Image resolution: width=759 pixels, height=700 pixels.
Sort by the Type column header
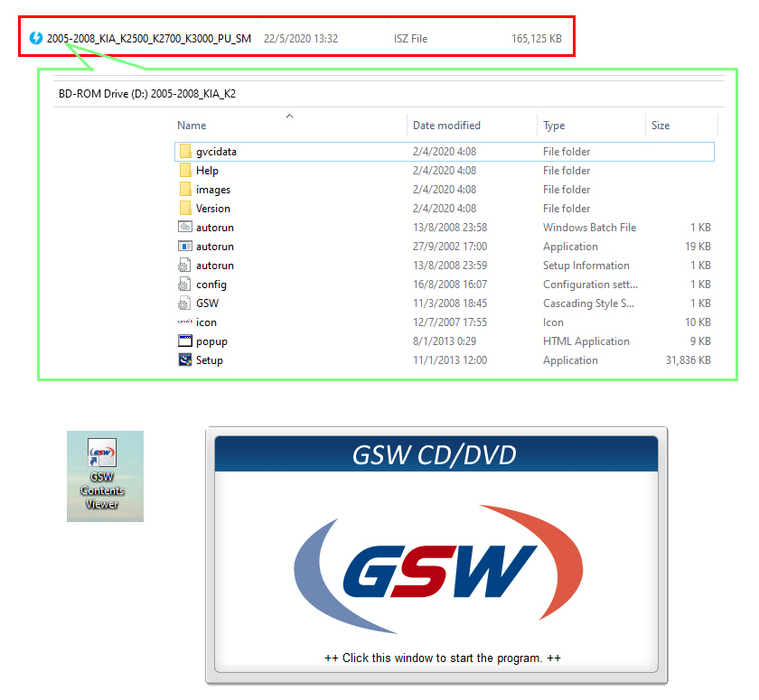(x=554, y=126)
